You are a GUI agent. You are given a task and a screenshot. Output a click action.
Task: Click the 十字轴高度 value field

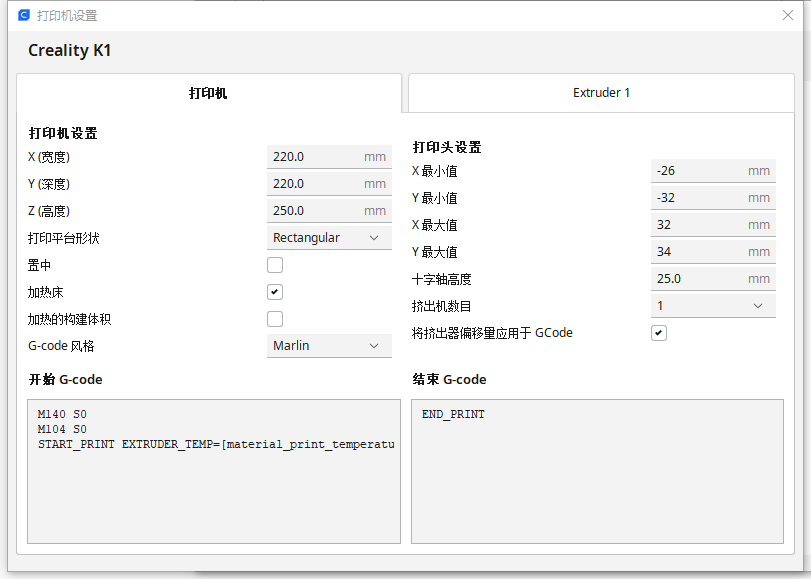[x=713, y=278]
